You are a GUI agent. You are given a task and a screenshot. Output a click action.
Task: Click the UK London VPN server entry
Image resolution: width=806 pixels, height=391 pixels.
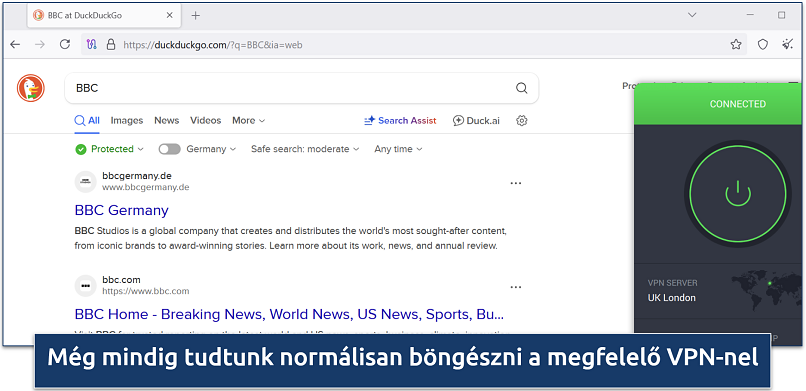coord(672,298)
